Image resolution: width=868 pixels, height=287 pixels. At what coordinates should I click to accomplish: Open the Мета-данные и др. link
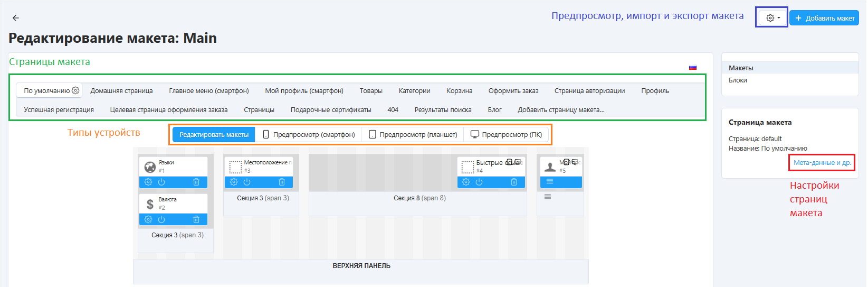click(822, 163)
